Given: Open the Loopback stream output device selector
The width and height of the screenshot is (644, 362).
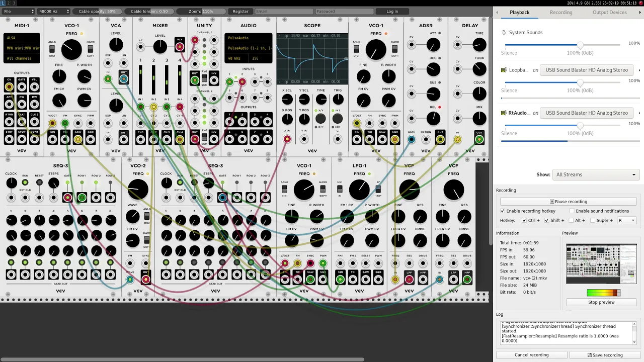Looking at the screenshot, I should (587, 70).
